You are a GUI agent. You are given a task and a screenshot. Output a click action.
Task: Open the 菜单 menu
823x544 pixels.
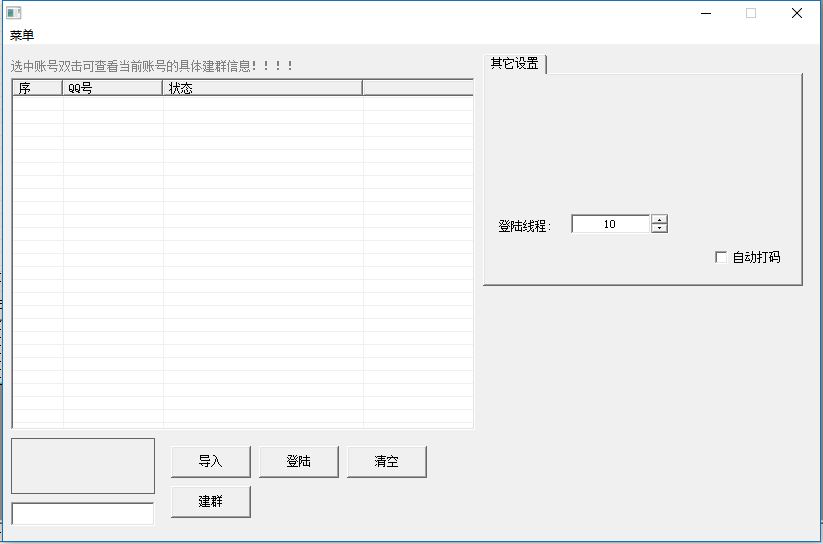tap(22, 35)
